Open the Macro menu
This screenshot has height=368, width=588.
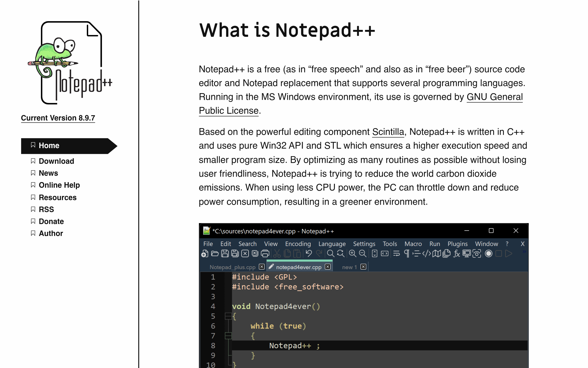click(x=413, y=244)
